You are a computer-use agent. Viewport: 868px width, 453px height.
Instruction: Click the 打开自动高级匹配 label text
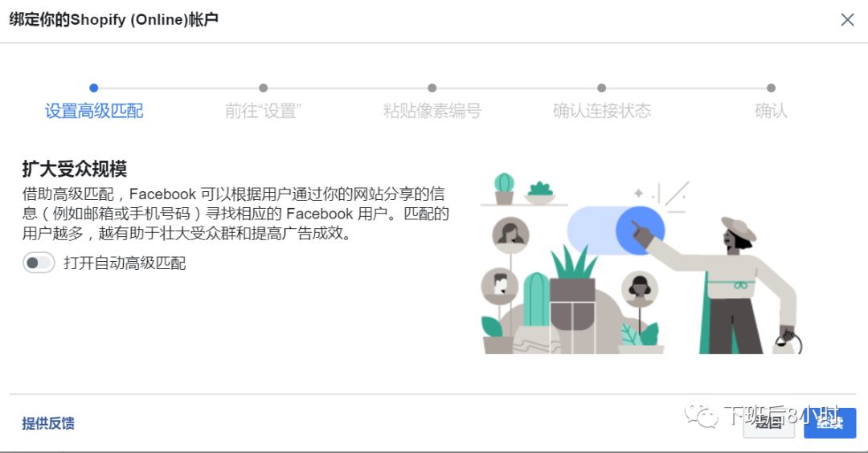click(x=125, y=263)
